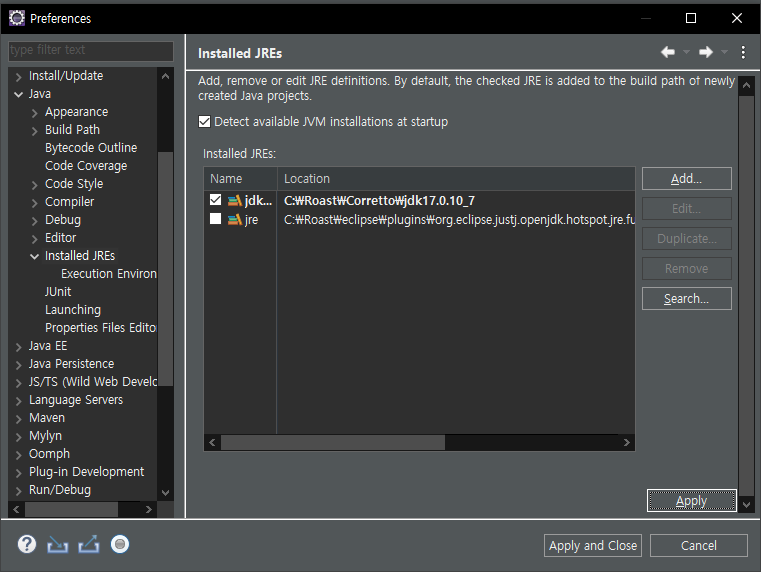
Task: Select Launching in the tree
Action: [73, 310]
